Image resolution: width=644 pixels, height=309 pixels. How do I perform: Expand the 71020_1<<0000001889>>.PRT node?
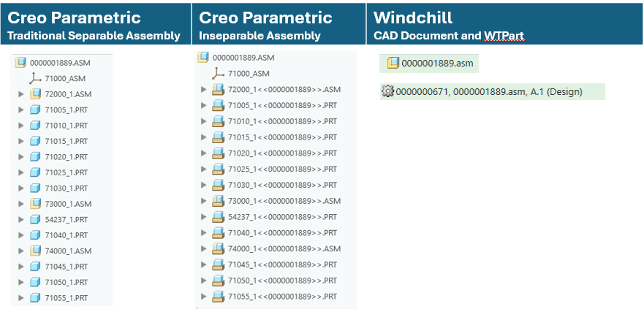tap(204, 153)
